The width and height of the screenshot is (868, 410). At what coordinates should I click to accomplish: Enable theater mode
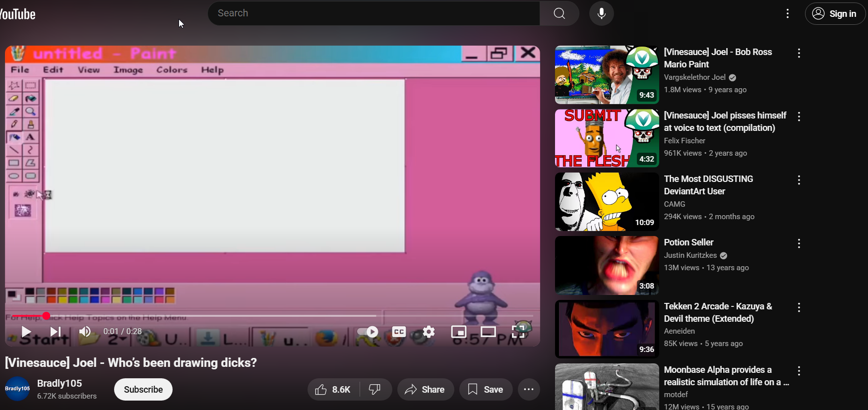[489, 332]
